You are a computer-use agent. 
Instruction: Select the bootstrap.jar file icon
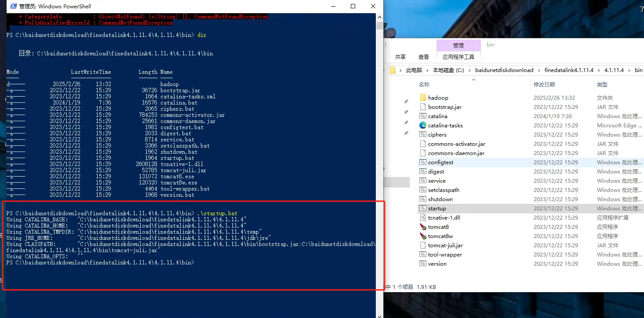[x=423, y=107]
